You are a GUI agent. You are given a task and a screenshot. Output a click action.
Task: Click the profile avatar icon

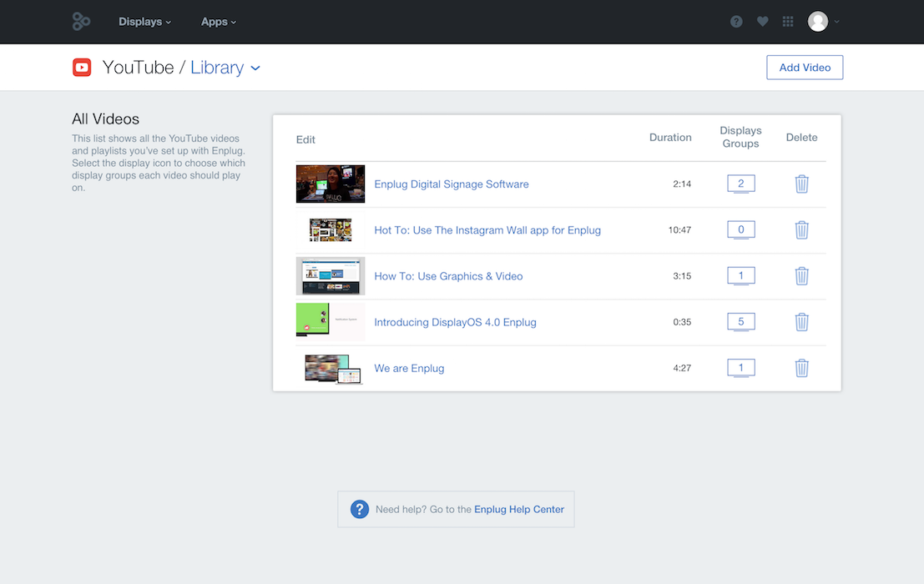[817, 22]
